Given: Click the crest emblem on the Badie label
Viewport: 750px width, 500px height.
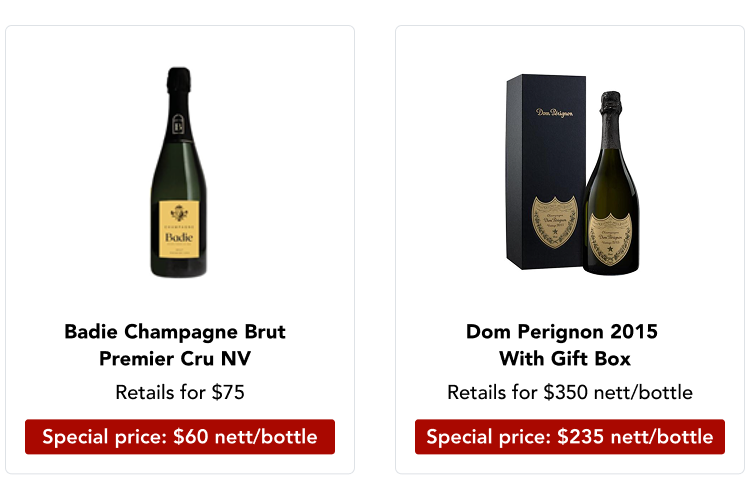Looking at the screenshot, I should pyautogui.click(x=180, y=215).
